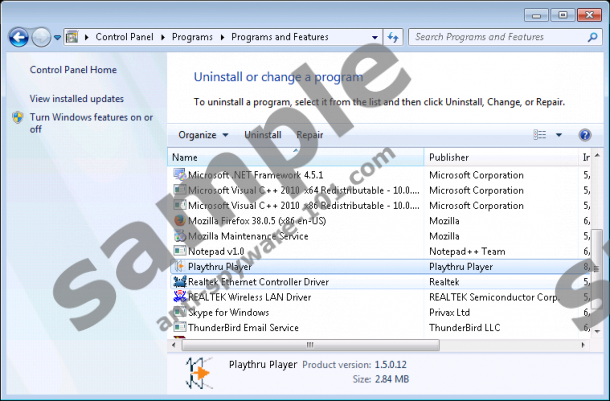Open the Organize dropdown menu
The width and height of the screenshot is (610, 401).
[x=203, y=135]
